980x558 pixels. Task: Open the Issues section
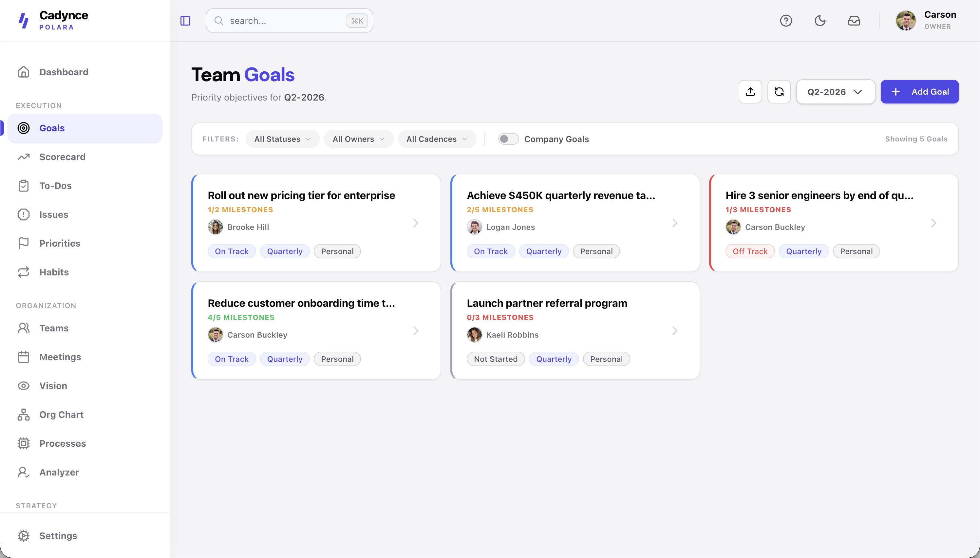85,214
